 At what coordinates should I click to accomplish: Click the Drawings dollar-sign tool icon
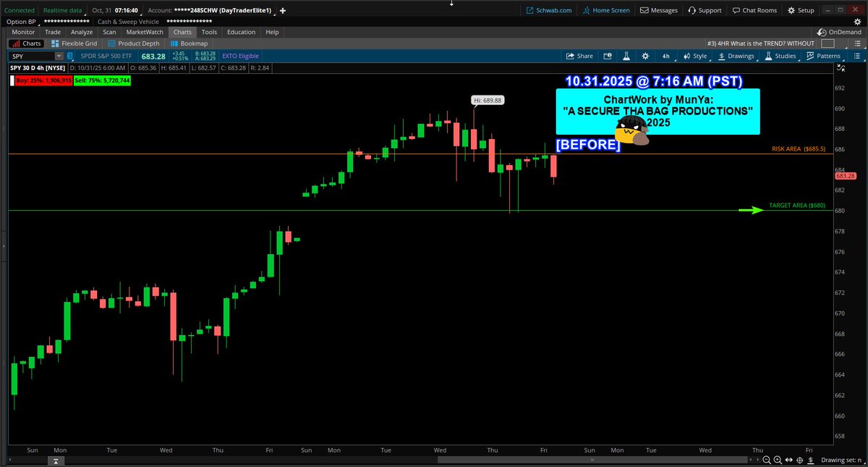722,56
